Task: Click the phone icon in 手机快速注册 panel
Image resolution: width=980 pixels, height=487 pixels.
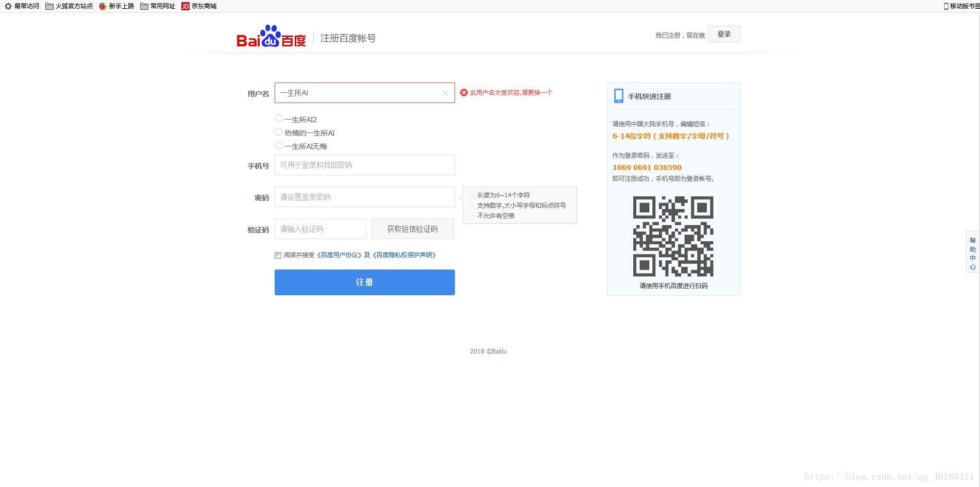Action: click(x=619, y=96)
